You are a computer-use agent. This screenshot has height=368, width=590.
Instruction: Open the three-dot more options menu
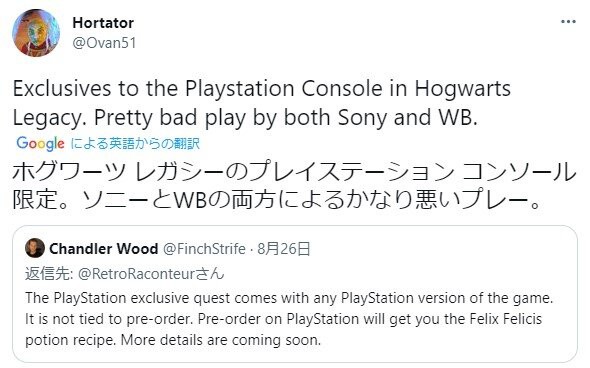pos(568,22)
